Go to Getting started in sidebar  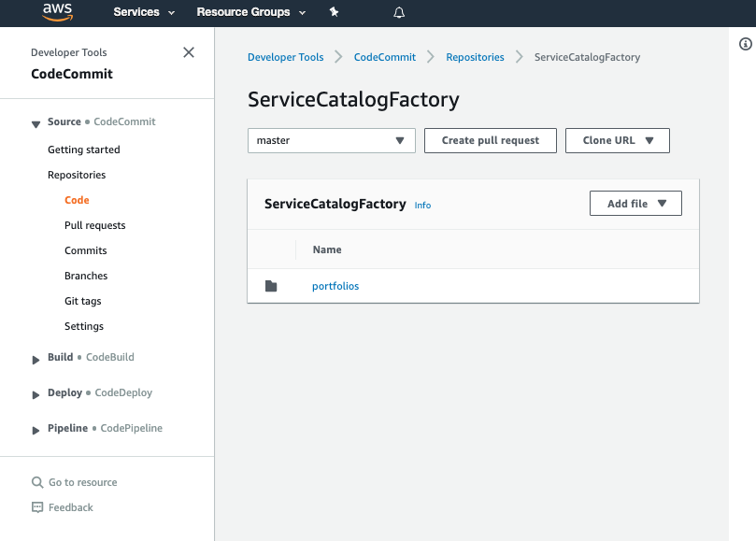pos(84,149)
